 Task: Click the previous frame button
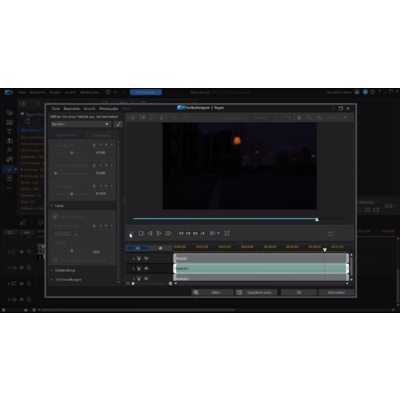(150, 233)
